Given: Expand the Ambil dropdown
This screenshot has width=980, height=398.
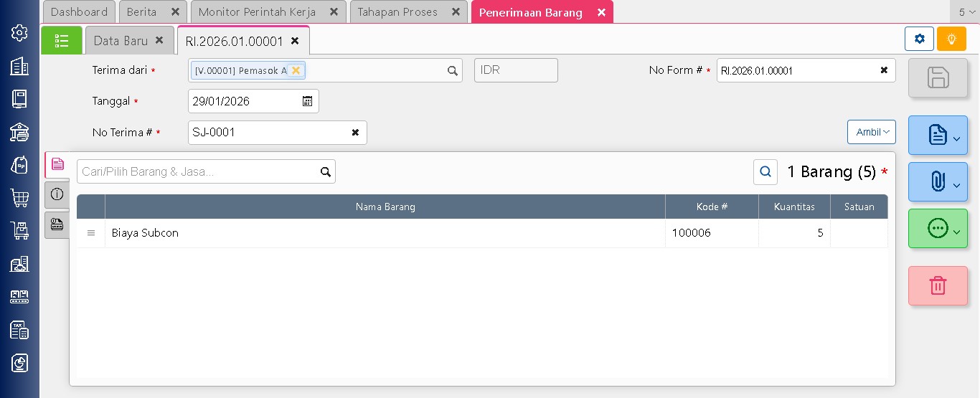Looking at the screenshot, I should click(871, 132).
